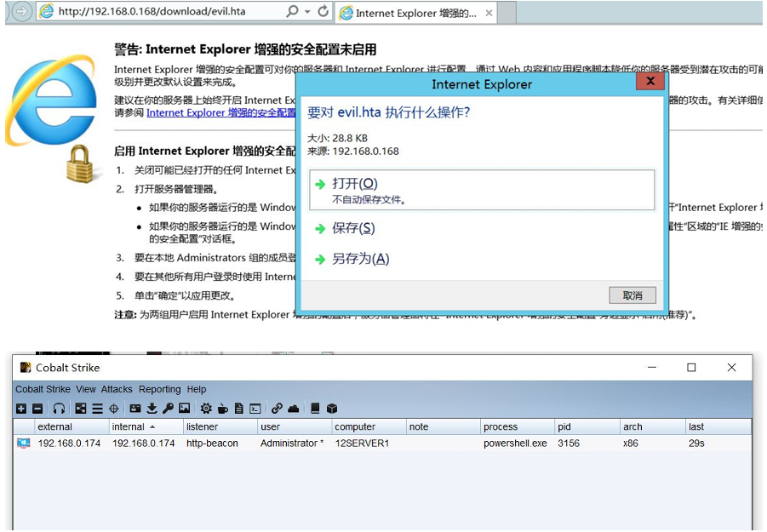Image resolution: width=767 pixels, height=532 pixels.
Task: Open the Internet Explorer 增强的安全配置 link
Action: [221, 113]
